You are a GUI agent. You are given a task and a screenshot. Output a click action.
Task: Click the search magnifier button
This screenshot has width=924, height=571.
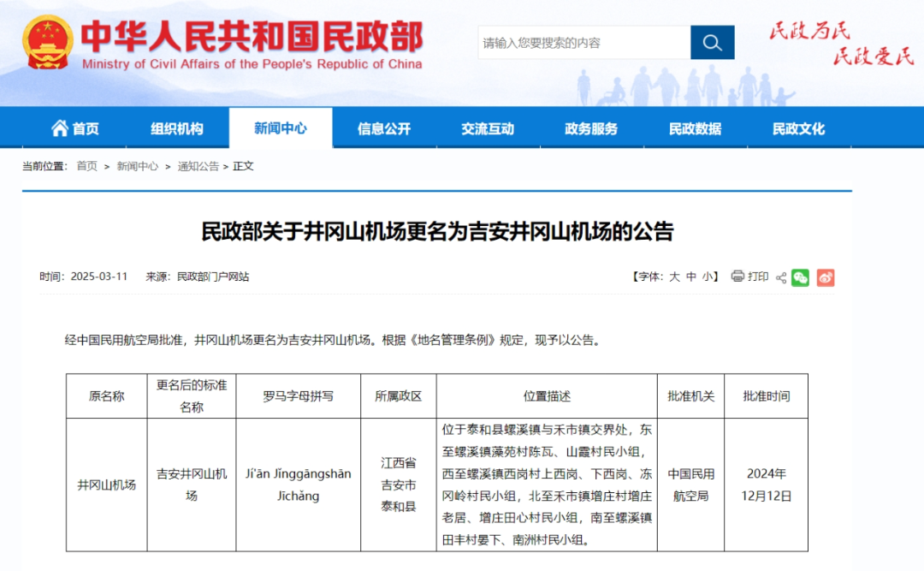(x=712, y=43)
